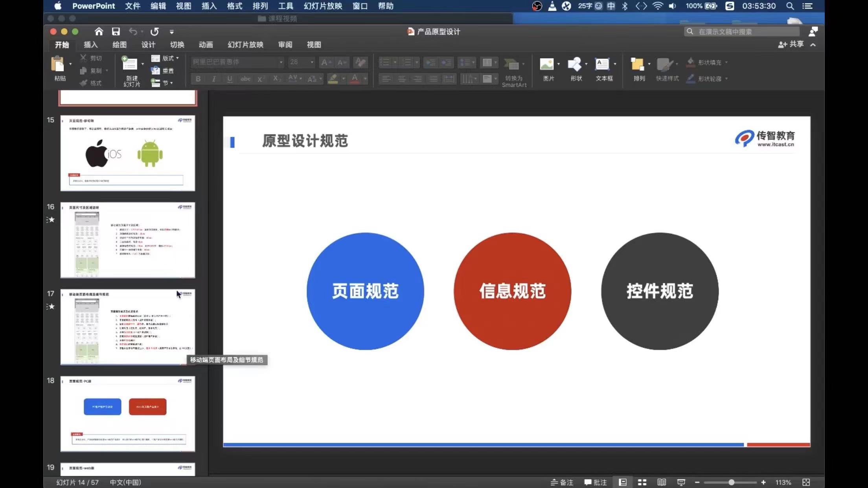Select slide 15 thumbnail with iOS logo
868x488 pixels.
tap(127, 153)
